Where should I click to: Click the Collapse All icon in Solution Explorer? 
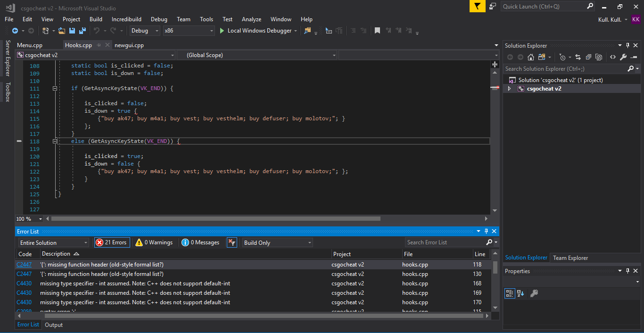[588, 57]
